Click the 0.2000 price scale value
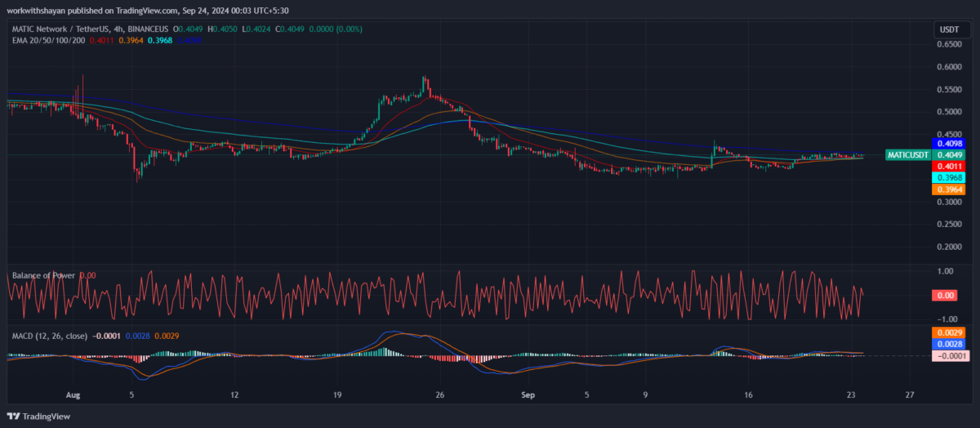Screen dimensions: 980x428 (951, 247)
